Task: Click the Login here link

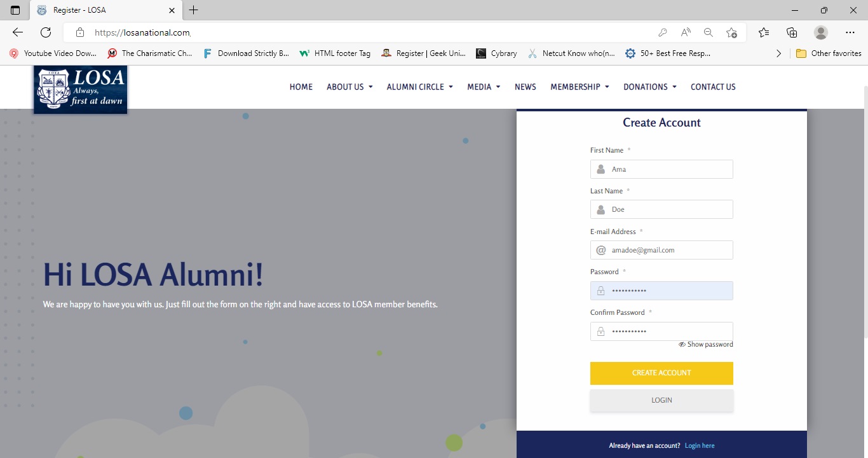Action: pos(700,446)
